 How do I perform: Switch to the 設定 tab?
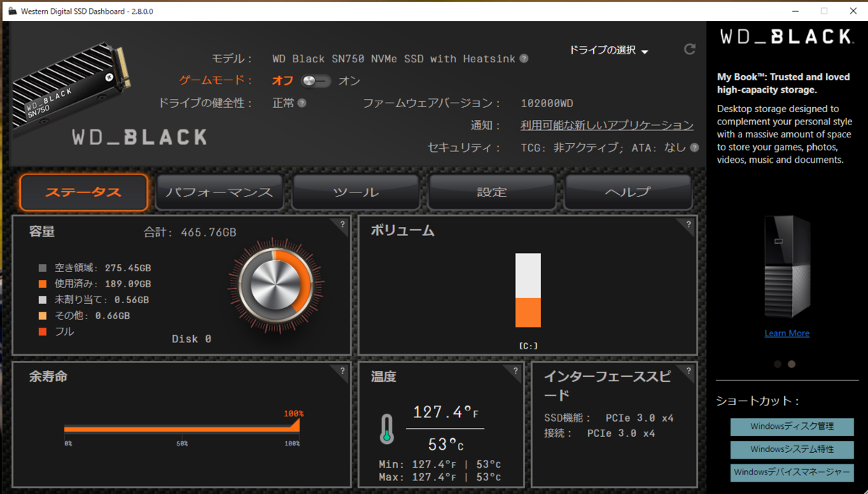click(492, 192)
